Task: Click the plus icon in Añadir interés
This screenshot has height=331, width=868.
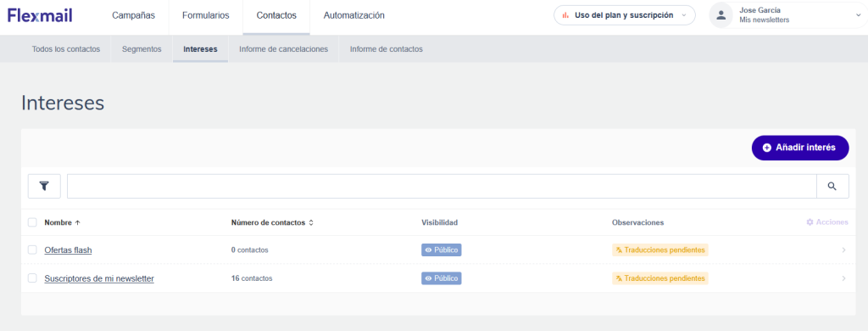Action: (766, 148)
